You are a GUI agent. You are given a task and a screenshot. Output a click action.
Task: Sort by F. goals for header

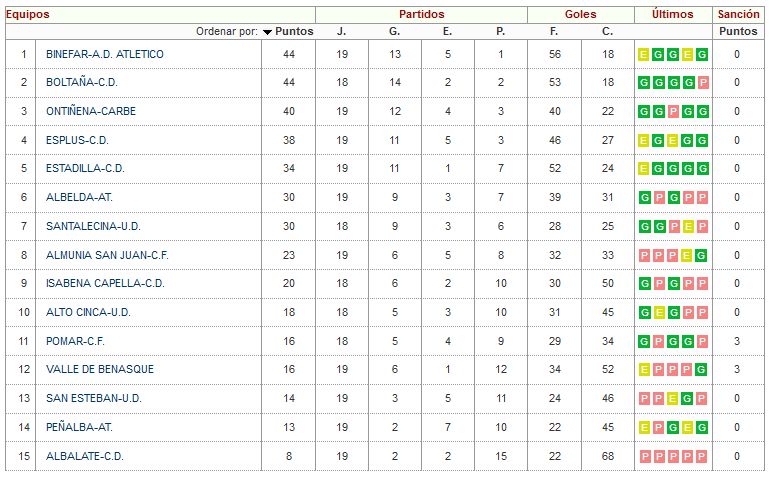coord(553,31)
